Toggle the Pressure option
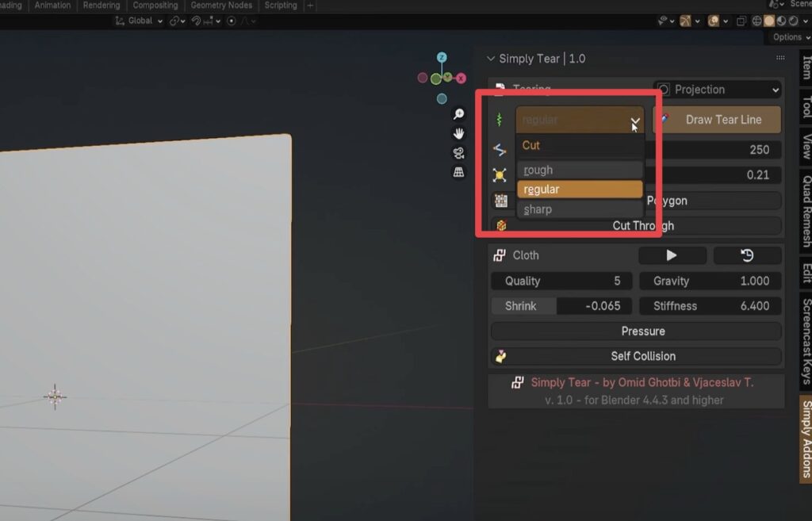 point(637,331)
